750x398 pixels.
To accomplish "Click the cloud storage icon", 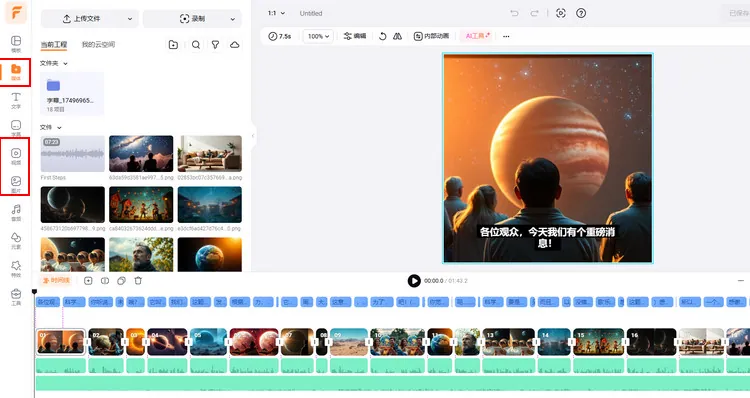I will [x=234, y=44].
